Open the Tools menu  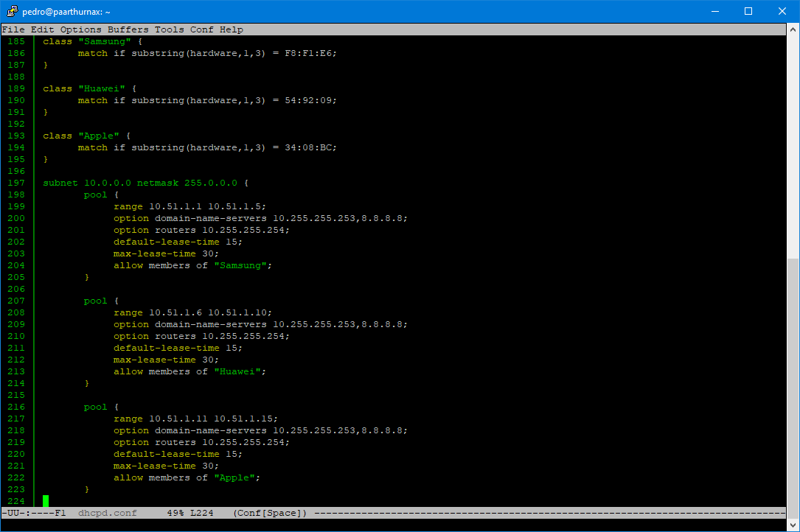coord(169,29)
